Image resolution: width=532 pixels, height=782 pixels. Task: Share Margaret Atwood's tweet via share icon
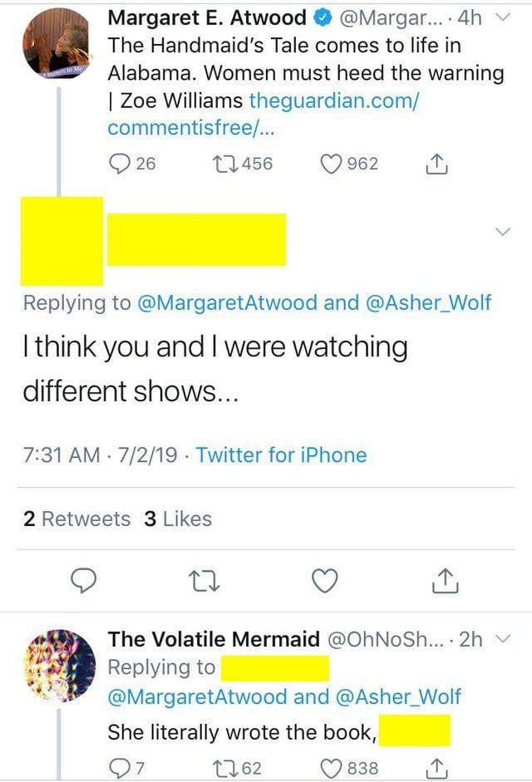(436, 165)
